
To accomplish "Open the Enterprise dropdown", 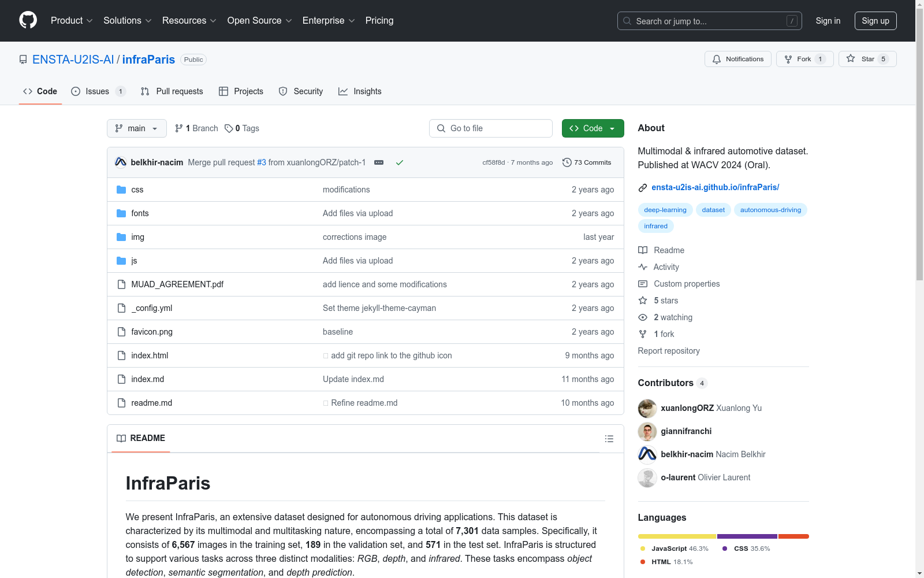I will click(329, 20).
